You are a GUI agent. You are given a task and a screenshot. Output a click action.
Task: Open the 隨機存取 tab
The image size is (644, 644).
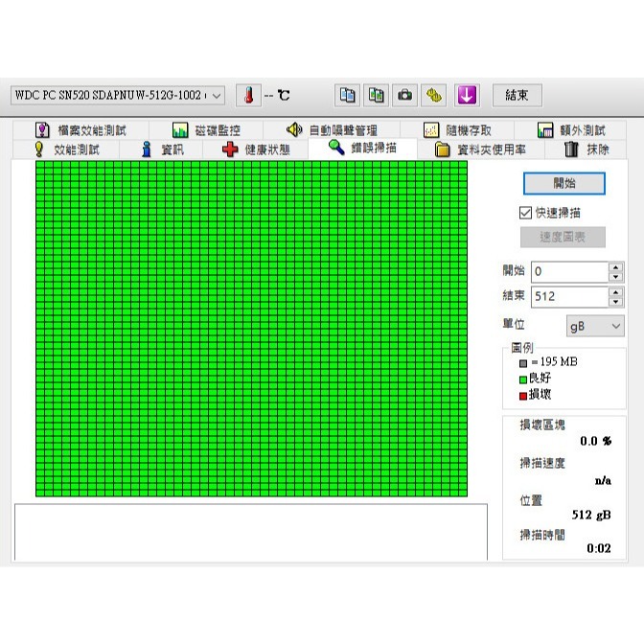coord(457,130)
